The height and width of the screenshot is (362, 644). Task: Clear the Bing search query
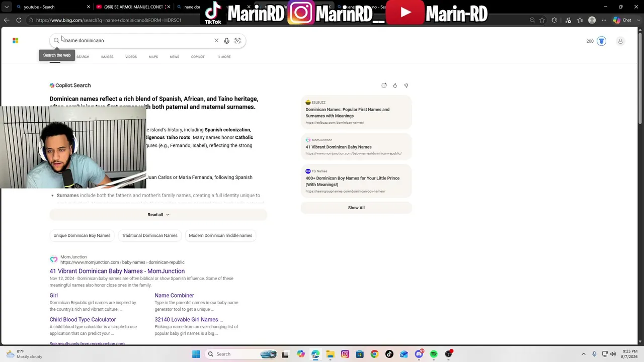[x=216, y=41]
